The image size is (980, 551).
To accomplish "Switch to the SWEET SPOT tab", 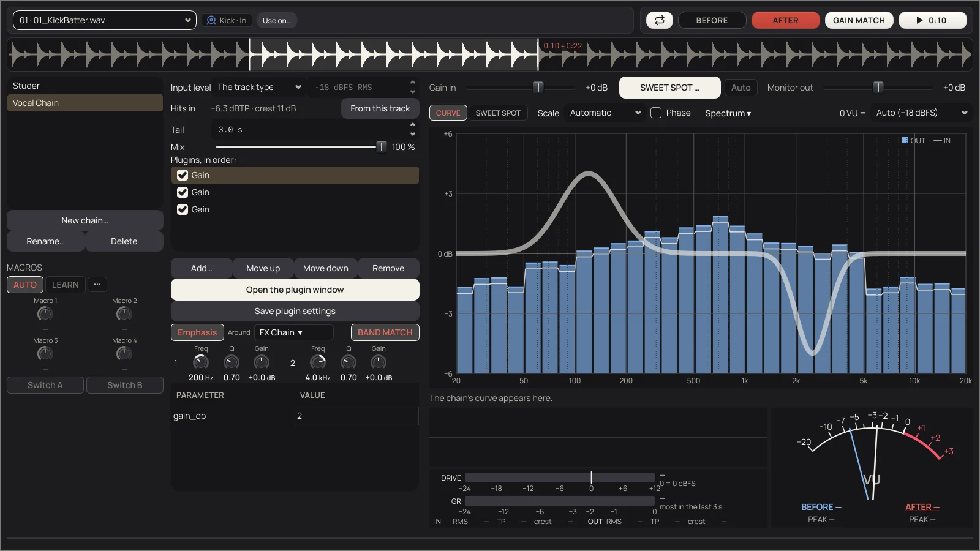I will point(498,113).
